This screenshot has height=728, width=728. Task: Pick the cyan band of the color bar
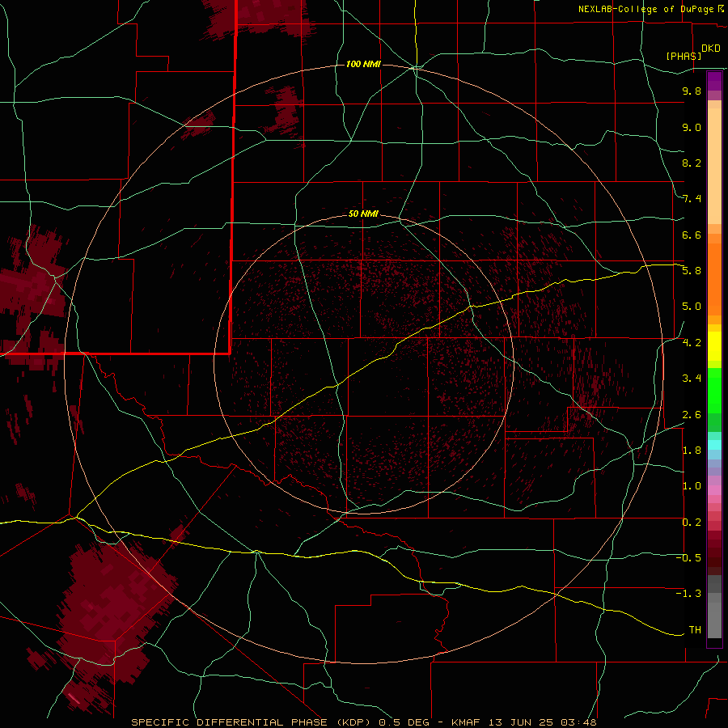pyautogui.click(x=714, y=445)
